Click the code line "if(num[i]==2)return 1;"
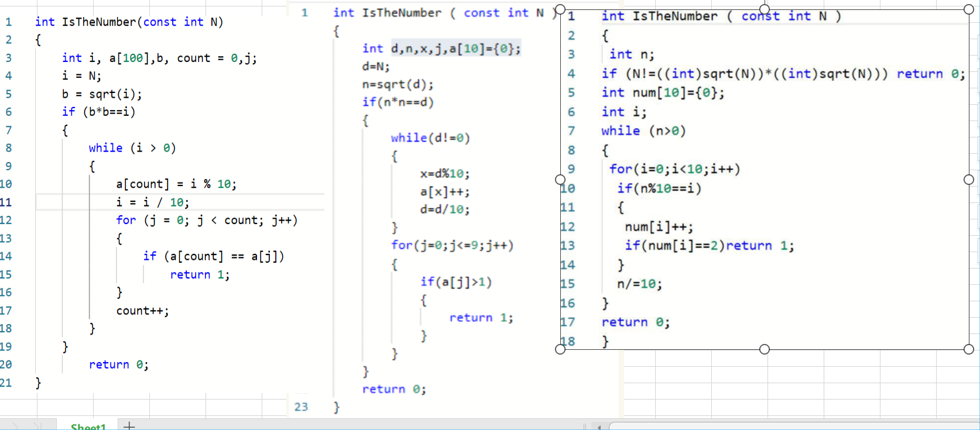This screenshot has height=430, width=980. [710, 246]
